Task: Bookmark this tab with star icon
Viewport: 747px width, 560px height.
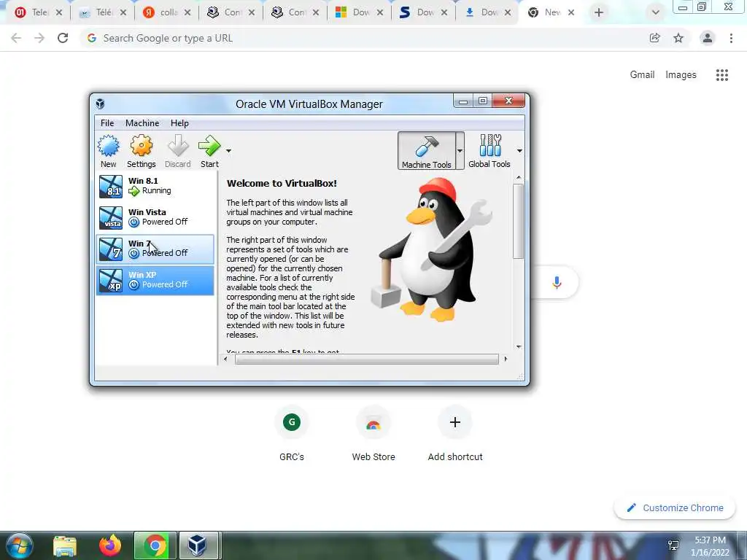Action: [x=678, y=38]
